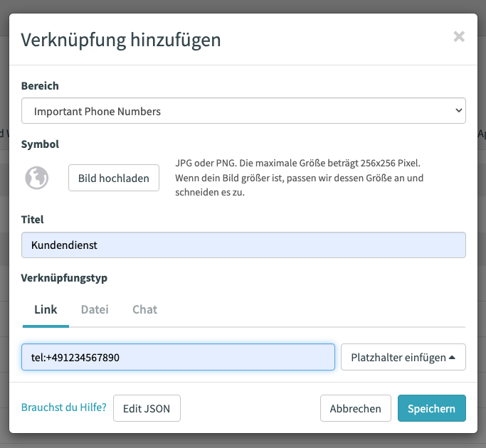The image size is (486, 448).
Task: Click the Verknüpfungstyp label
Action: click(64, 278)
